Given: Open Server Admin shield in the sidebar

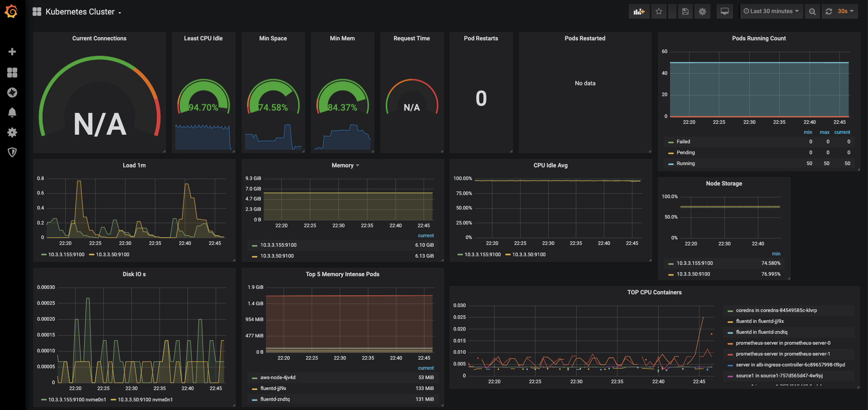Looking at the screenshot, I should pyautogui.click(x=12, y=152).
